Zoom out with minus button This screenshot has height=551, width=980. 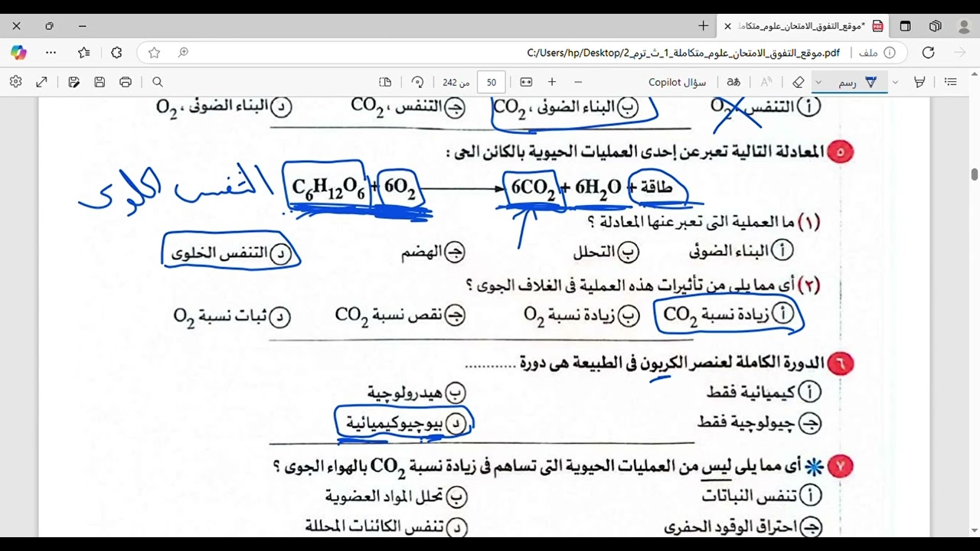[x=578, y=82]
